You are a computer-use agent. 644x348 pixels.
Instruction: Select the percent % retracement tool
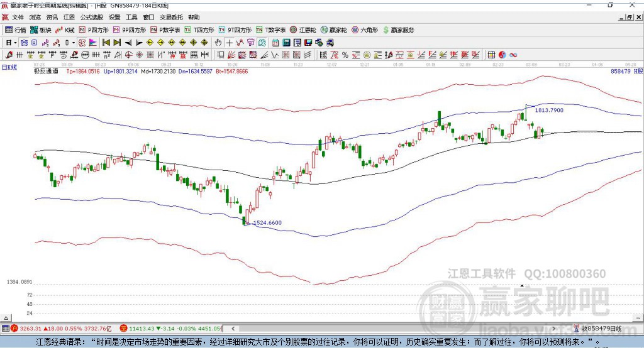click(345, 55)
